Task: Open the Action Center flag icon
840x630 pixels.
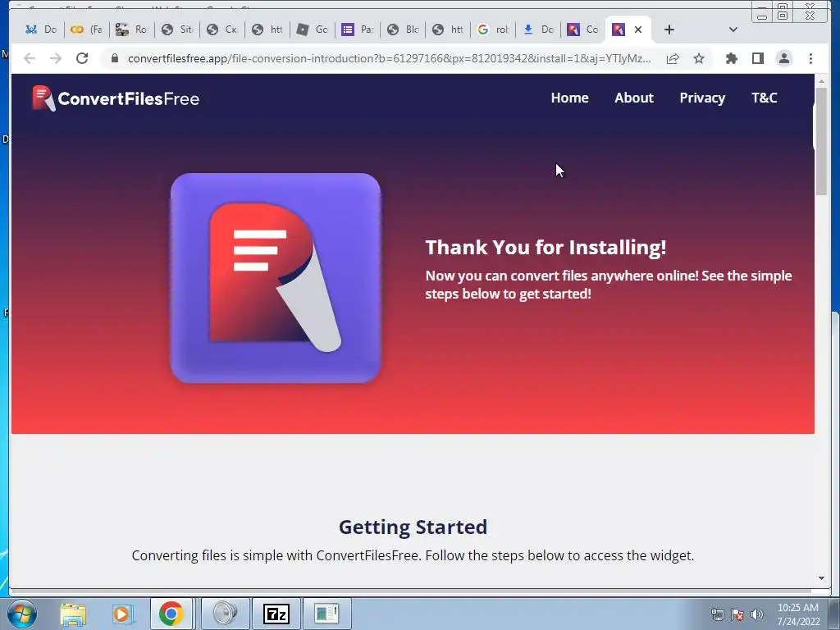Action: [x=737, y=614]
